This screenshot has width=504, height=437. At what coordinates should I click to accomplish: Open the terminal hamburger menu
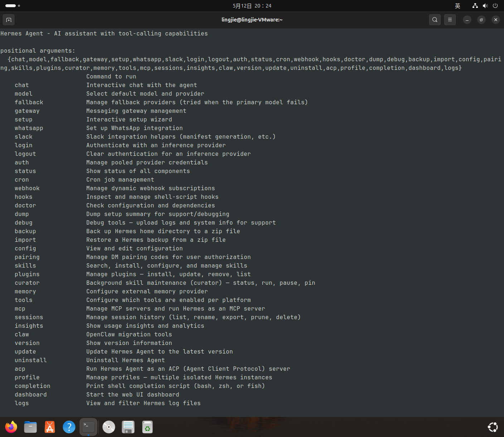tap(450, 20)
